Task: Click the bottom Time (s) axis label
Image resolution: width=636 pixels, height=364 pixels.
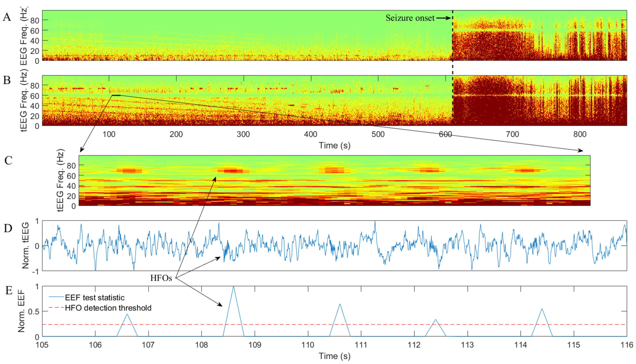Action: (x=334, y=356)
